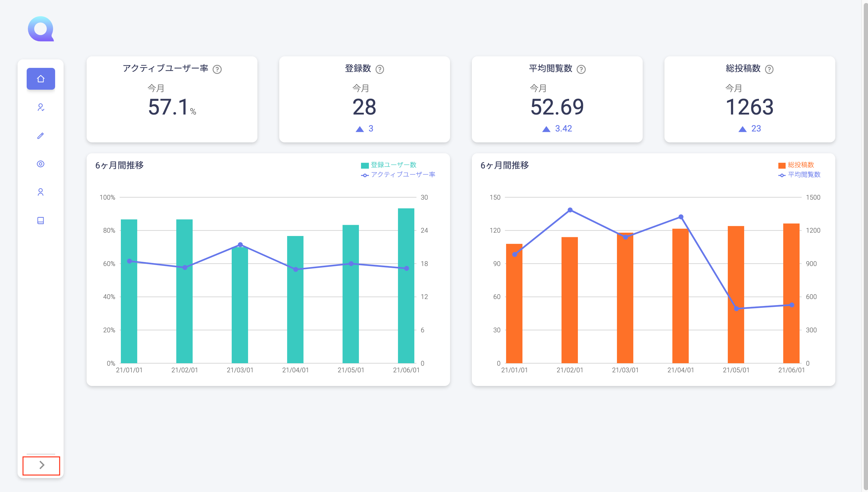The height and width of the screenshot is (492, 868).
Task: Toggle アクティブユーザー率 legend entry
Action: (x=398, y=175)
